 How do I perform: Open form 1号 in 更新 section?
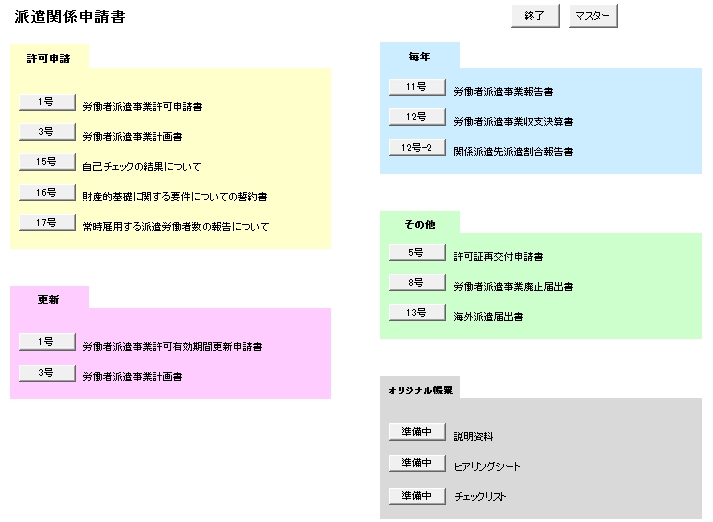pos(47,342)
